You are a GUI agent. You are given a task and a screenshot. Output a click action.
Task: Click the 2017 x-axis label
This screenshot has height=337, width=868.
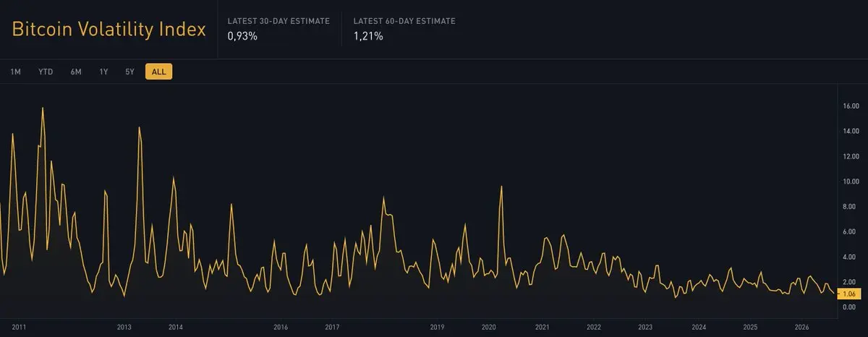pos(333,327)
